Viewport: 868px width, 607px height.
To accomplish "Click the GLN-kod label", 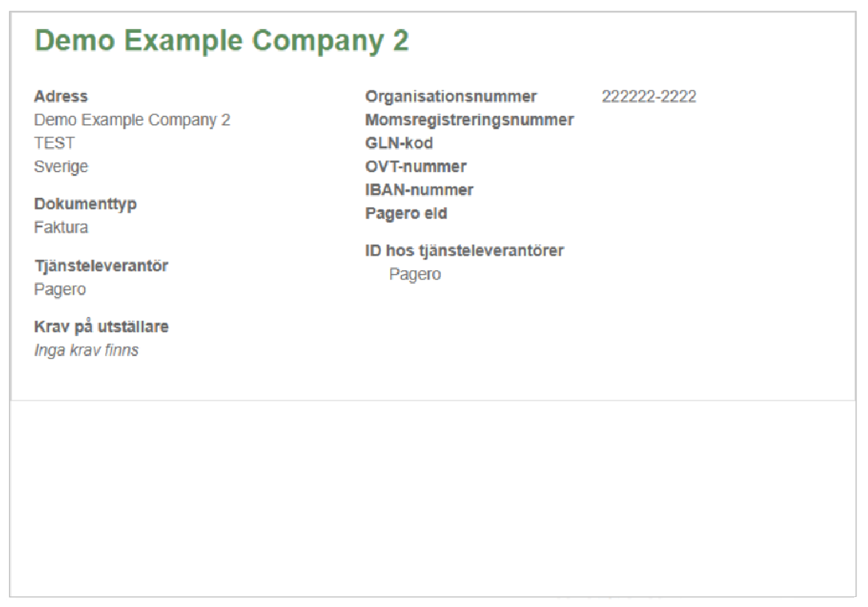I will point(399,144).
